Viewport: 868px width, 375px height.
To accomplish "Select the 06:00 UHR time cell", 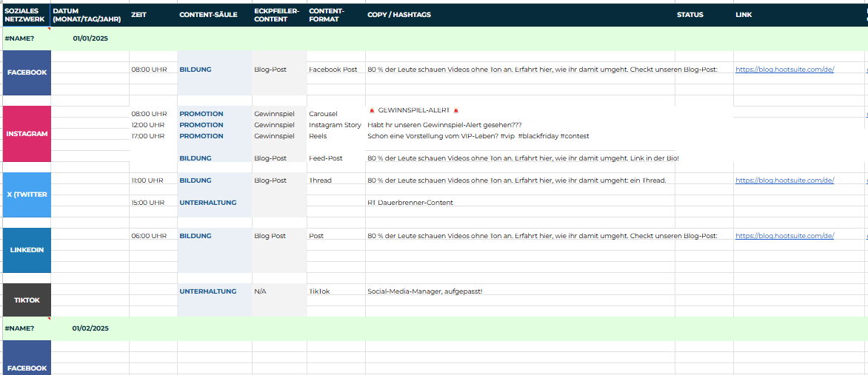I will tap(149, 236).
